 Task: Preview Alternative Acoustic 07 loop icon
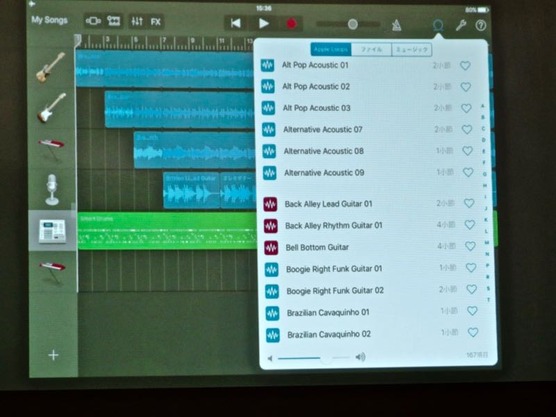coord(268,130)
